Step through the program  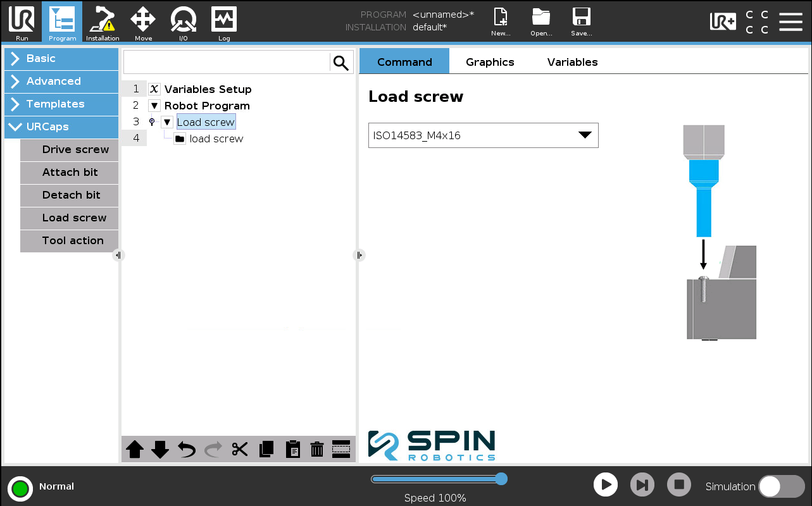tap(642, 485)
